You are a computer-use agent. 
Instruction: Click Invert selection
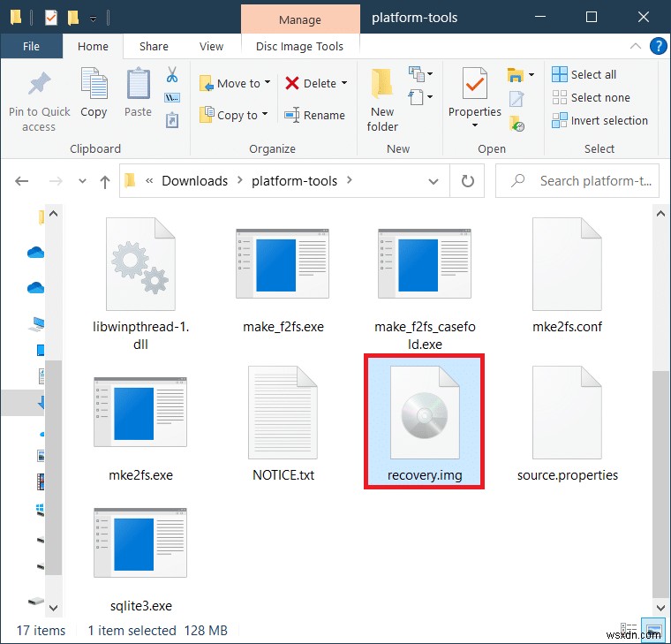pyautogui.click(x=600, y=121)
